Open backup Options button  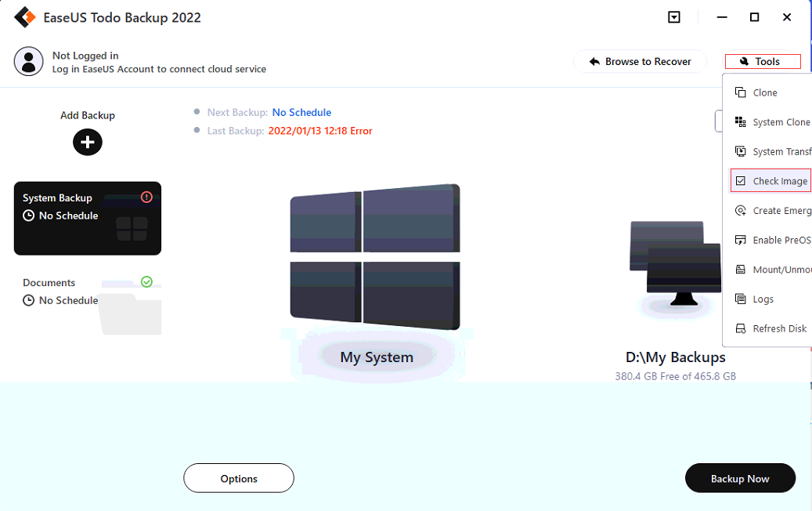click(x=239, y=478)
